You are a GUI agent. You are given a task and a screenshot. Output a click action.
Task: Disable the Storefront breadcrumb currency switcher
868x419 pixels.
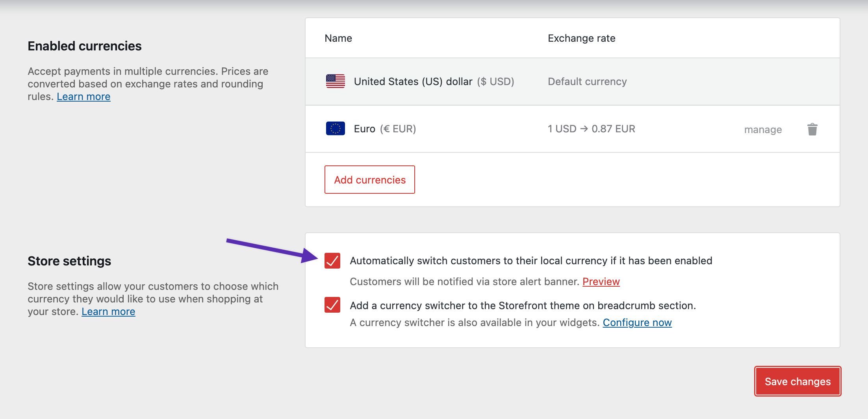click(332, 305)
